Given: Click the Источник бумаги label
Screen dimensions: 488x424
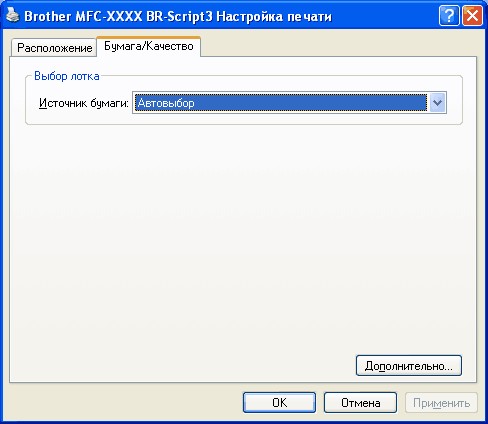Looking at the screenshot, I should [x=84, y=103].
